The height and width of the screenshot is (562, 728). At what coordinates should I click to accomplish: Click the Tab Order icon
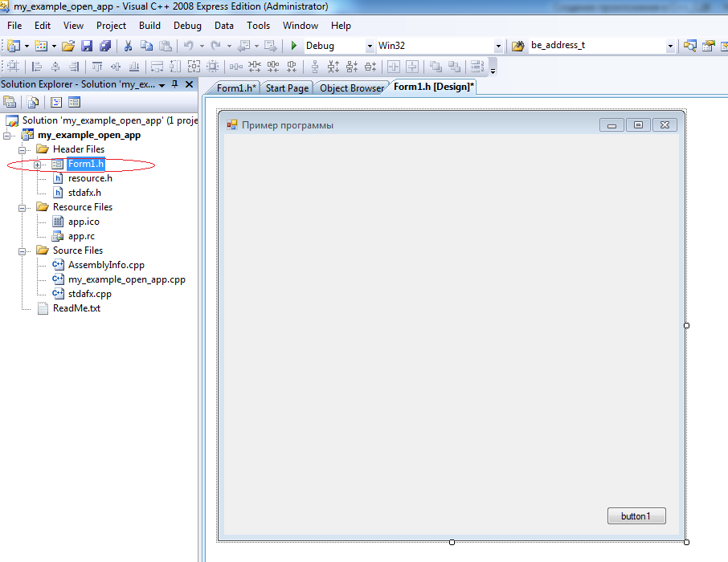(477, 67)
